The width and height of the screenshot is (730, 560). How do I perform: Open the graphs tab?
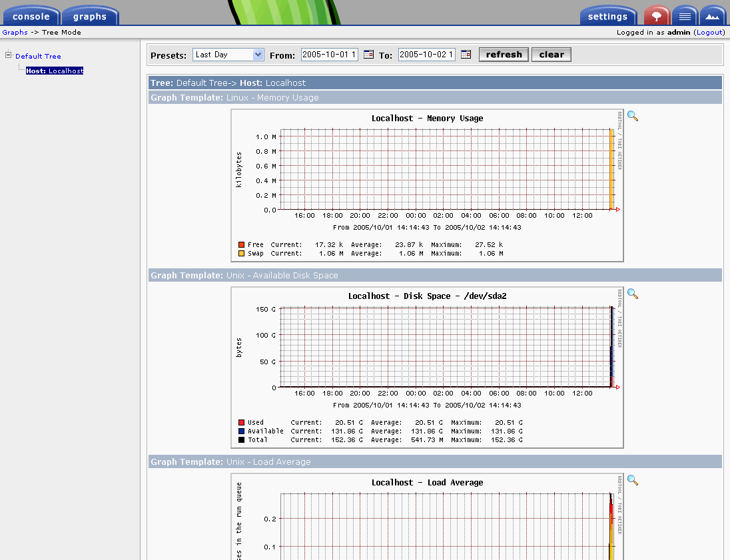click(x=90, y=17)
